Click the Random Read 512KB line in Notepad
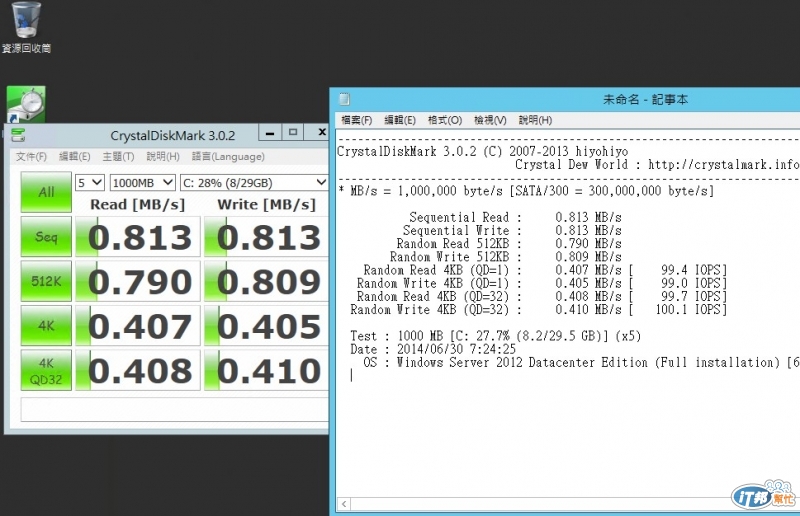Viewport: 800px width, 516px height. click(x=509, y=244)
